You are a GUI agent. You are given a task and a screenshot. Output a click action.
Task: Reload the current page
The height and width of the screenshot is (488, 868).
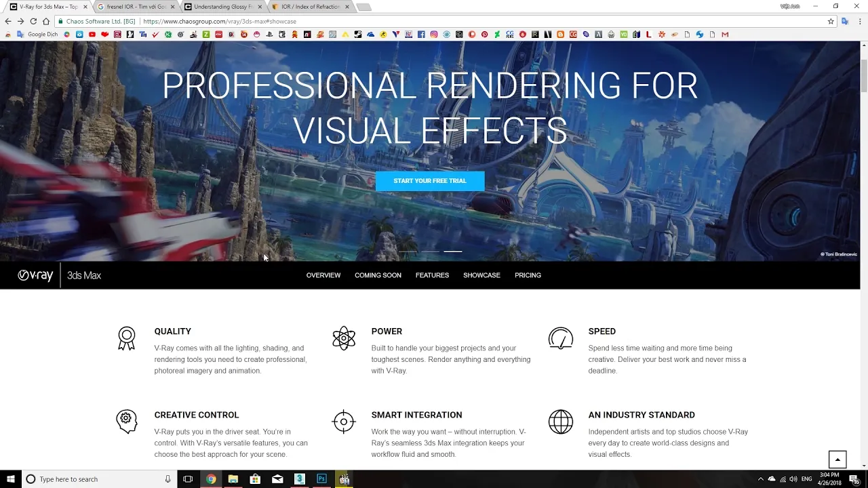(x=33, y=21)
